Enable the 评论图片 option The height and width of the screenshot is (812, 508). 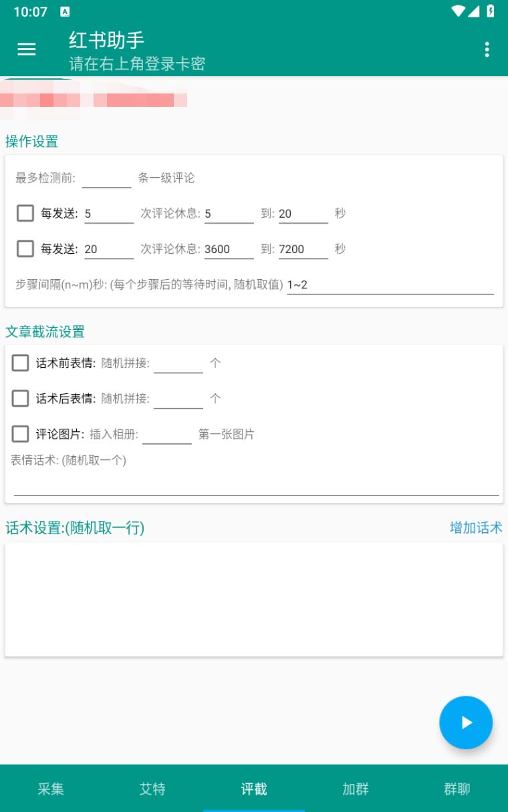(20, 433)
